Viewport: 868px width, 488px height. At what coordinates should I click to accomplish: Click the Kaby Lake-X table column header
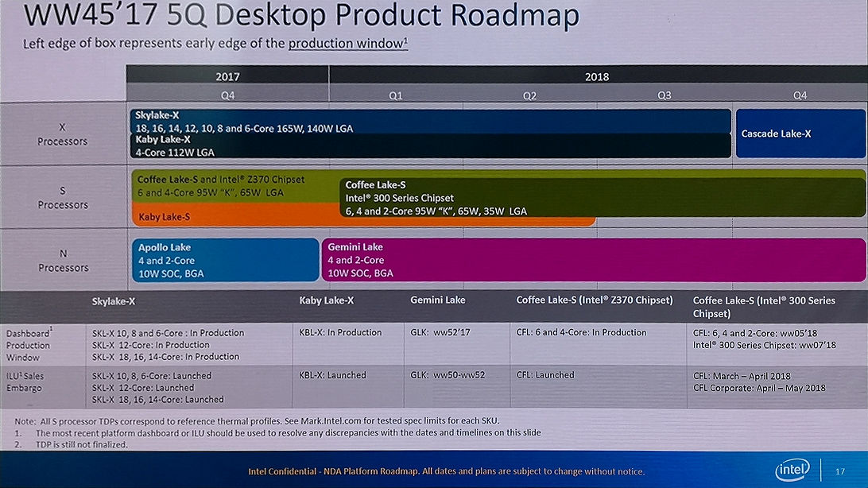pyautogui.click(x=327, y=300)
